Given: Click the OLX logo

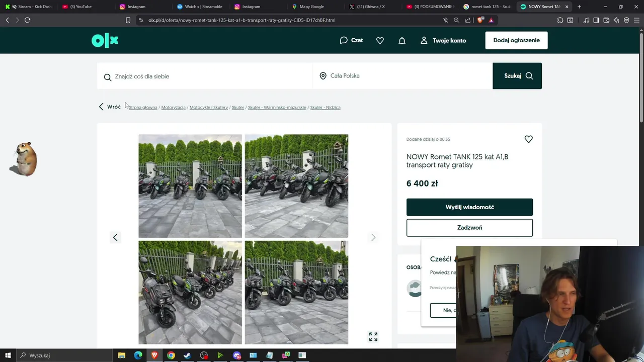Looking at the screenshot, I should click(x=105, y=41).
